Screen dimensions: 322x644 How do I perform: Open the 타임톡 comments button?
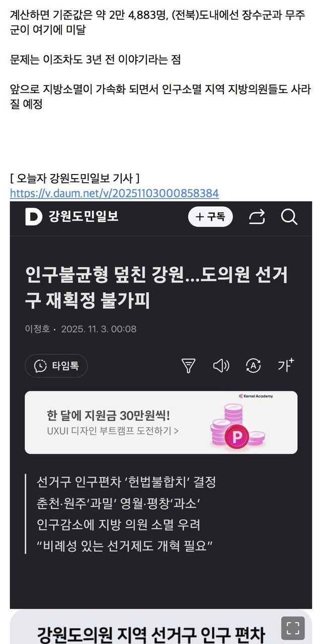pos(56,366)
